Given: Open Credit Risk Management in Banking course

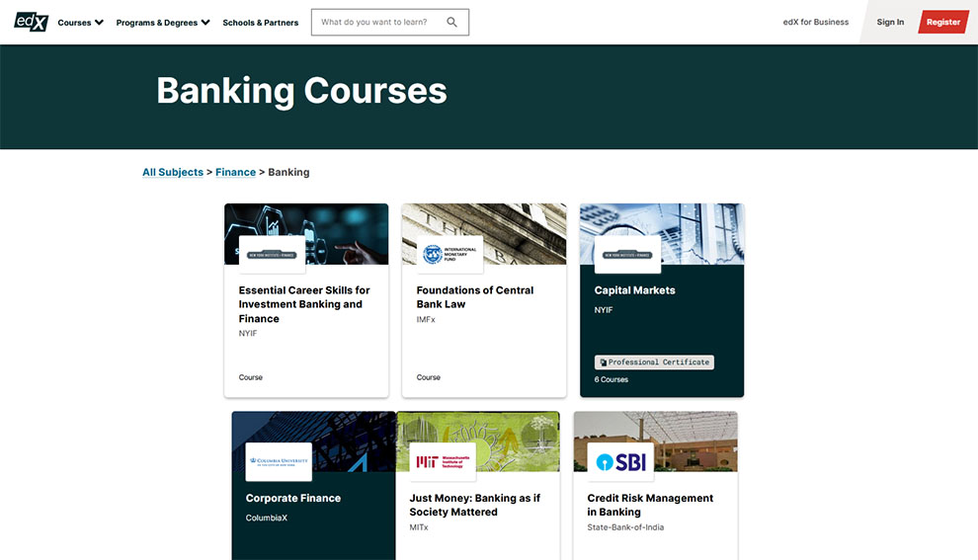Looking at the screenshot, I should coord(650,505).
